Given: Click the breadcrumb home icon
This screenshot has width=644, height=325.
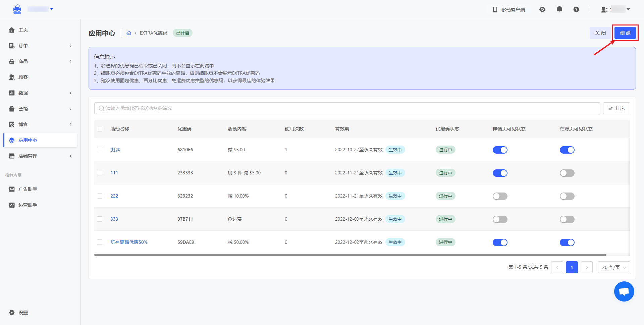Looking at the screenshot, I should click(129, 33).
